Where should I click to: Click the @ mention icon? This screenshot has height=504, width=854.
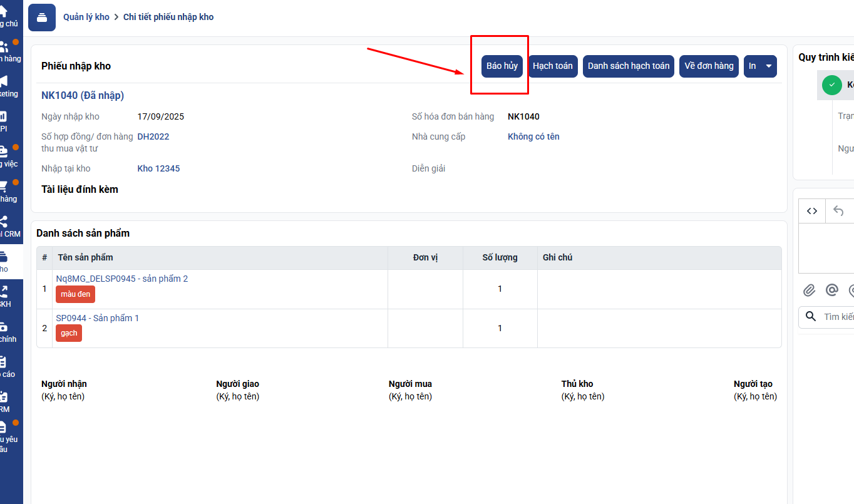(x=831, y=290)
